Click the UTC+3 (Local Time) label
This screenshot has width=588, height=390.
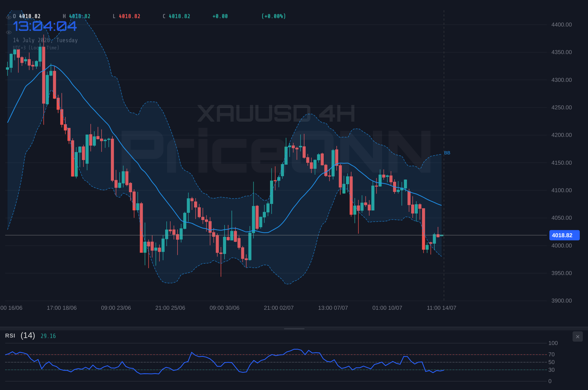36,48
